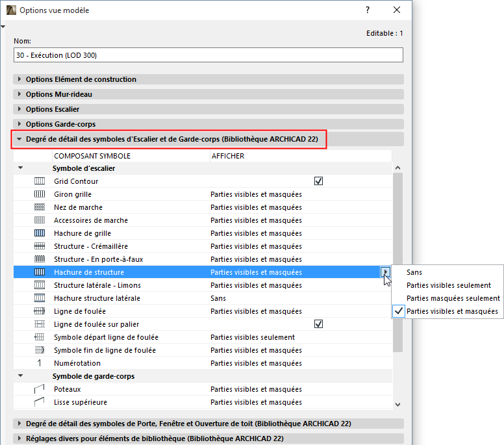Click the Nez de marche row icon

(x=40, y=207)
